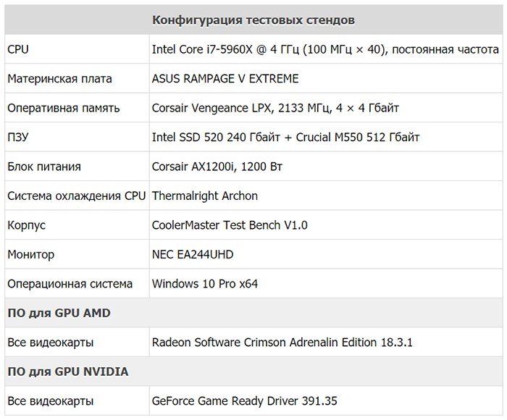Click the 'ПО для GPU NVIDIA' section heading
This screenshot has height=420, width=507.
click(x=68, y=371)
